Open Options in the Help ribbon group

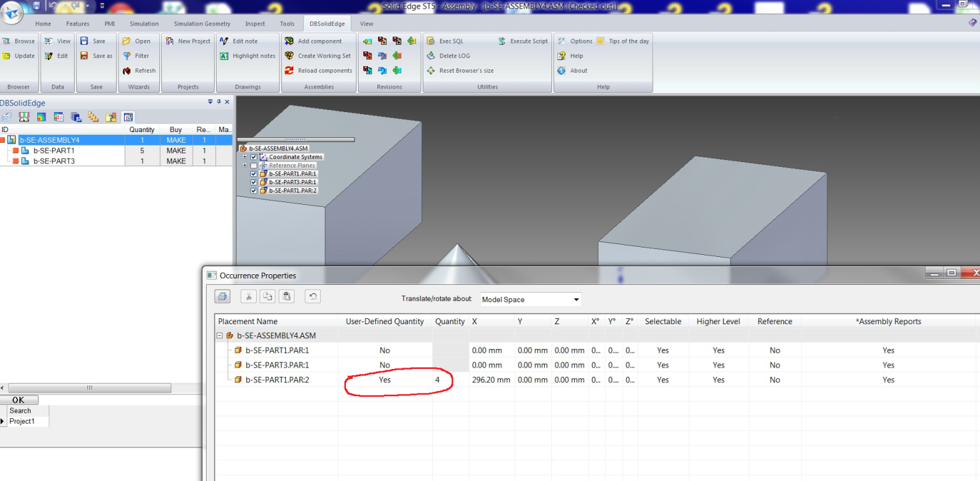[x=575, y=41]
